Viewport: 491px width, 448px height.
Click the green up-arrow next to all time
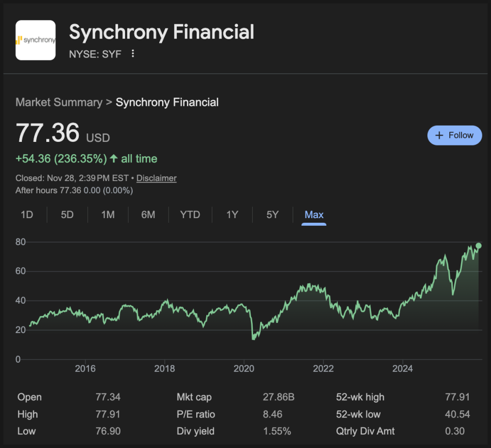point(114,159)
